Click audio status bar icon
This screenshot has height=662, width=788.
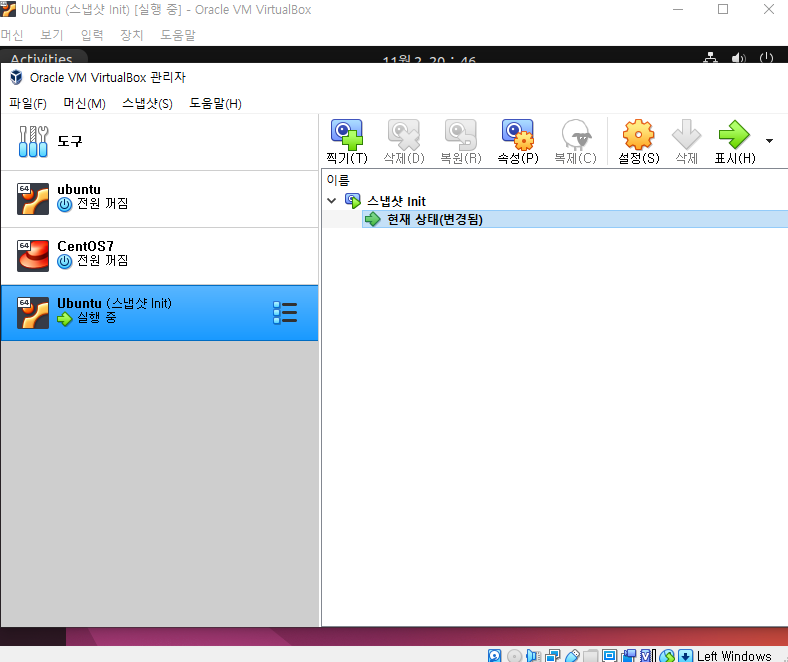pyautogui.click(x=533, y=655)
